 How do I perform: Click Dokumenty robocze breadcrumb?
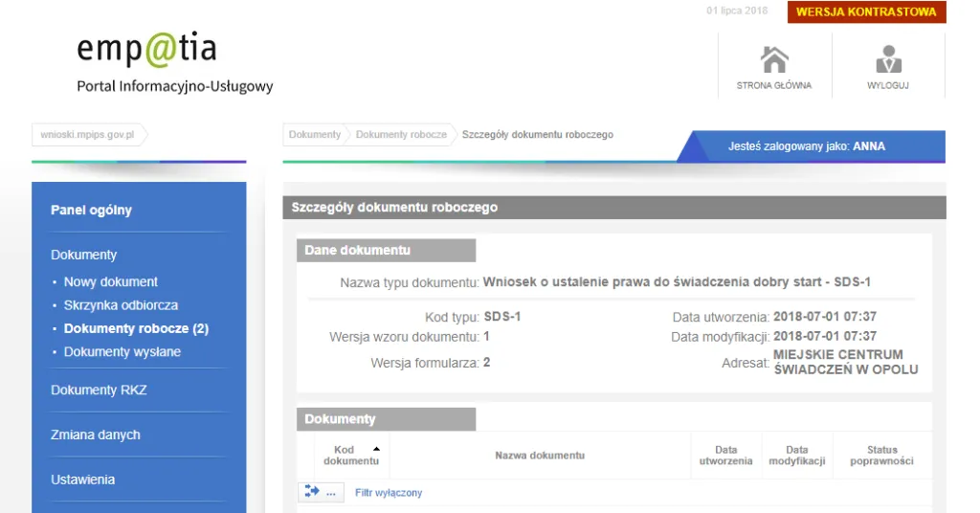pyautogui.click(x=401, y=135)
